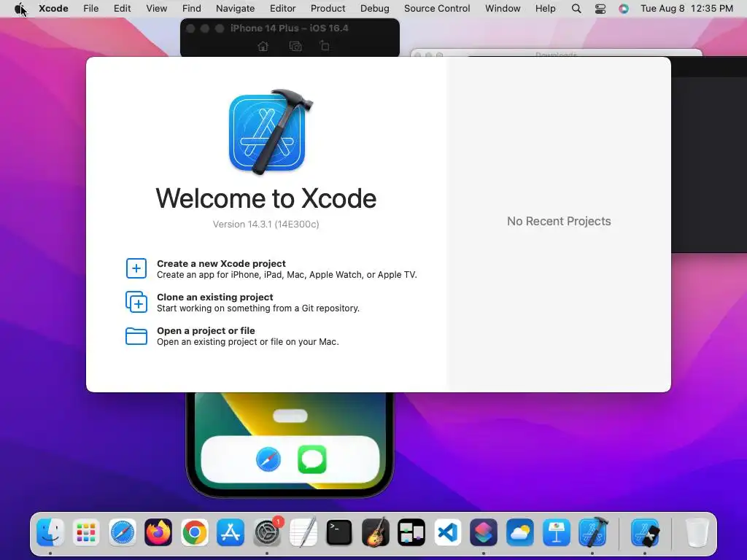The width and height of the screenshot is (747, 560).
Task: Open Launchpad from the Dock
Action: pyautogui.click(x=86, y=532)
